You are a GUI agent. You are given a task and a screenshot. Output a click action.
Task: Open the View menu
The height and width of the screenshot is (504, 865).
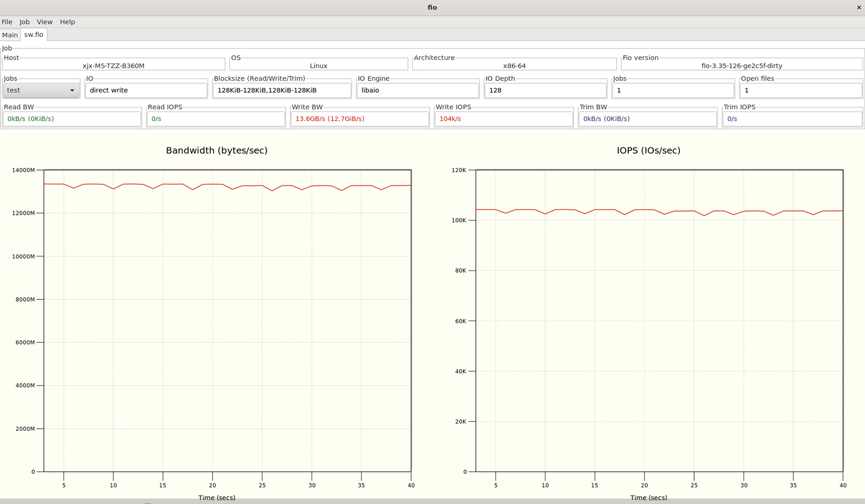point(44,22)
